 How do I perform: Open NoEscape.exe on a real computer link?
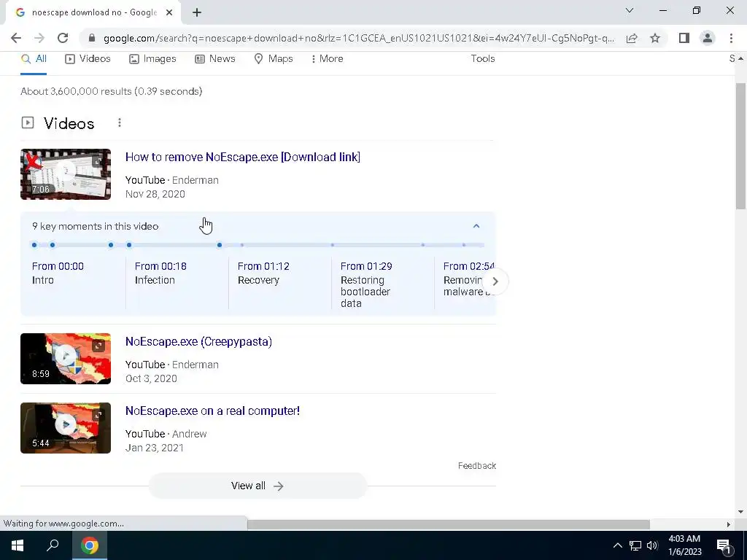212,411
